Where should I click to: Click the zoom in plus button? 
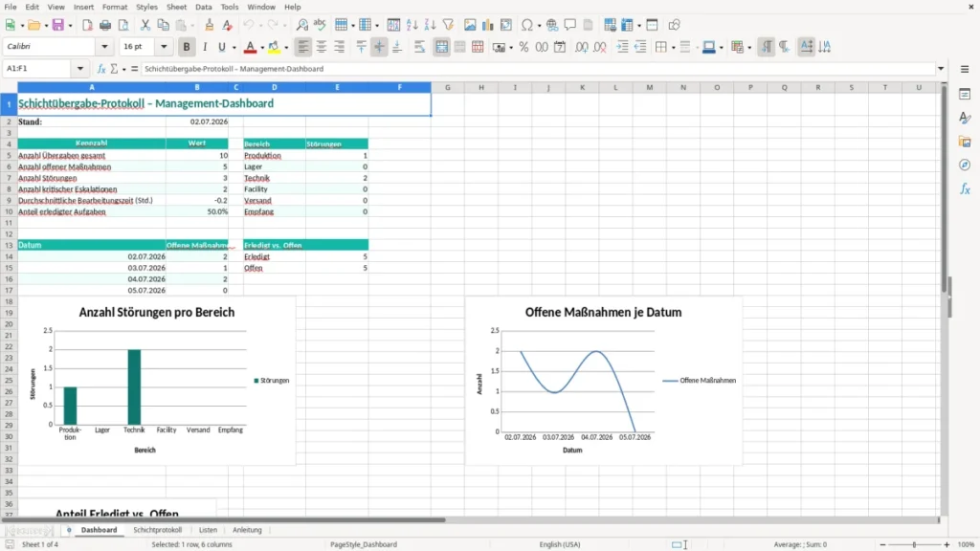[947, 544]
